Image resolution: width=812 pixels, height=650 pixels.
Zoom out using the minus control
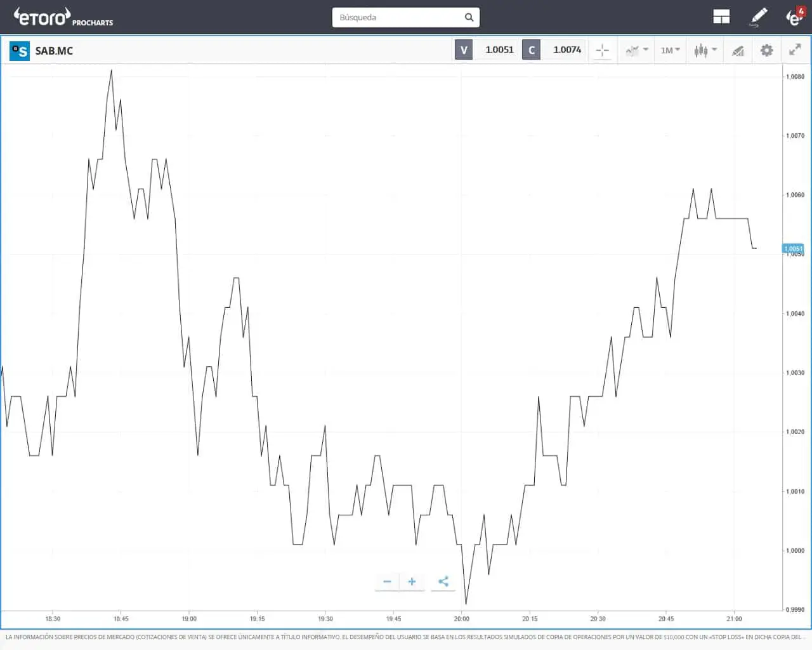(x=387, y=581)
